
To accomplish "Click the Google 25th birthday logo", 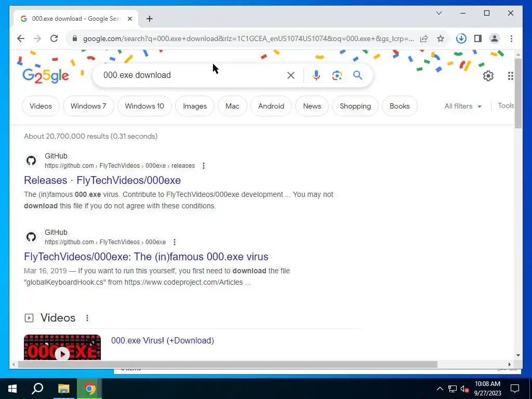I will (x=46, y=75).
